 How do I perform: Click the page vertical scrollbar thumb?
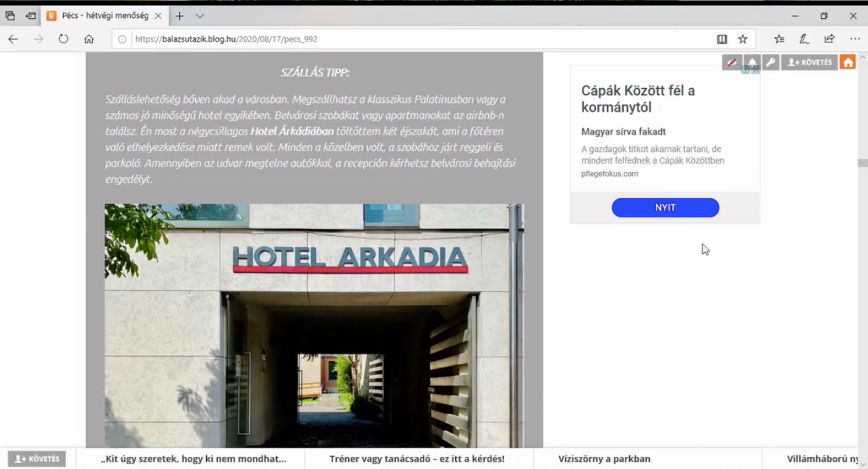coord(863,163)
